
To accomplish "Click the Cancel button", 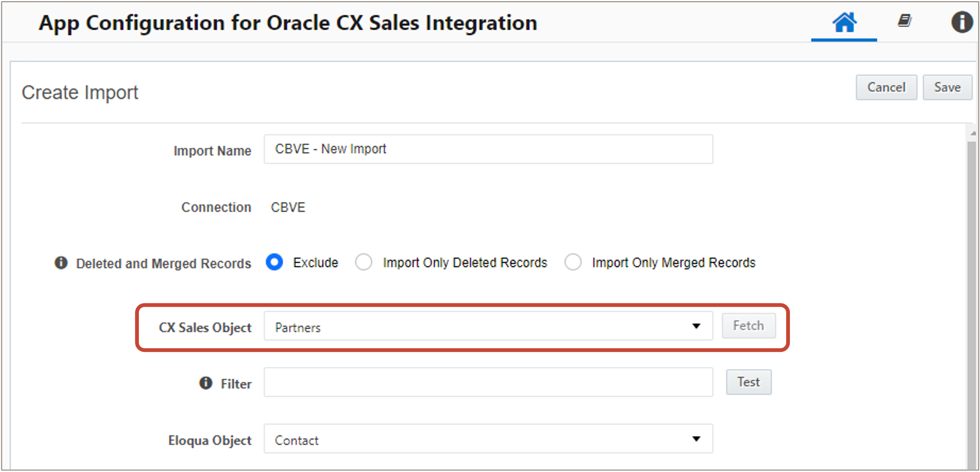I will pyautogui.click(x=886, y=88).
